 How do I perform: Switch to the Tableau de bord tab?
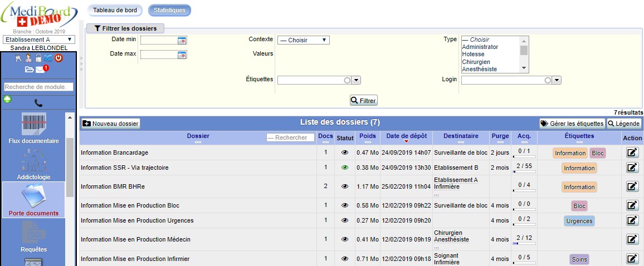click(x=115, y=10)
